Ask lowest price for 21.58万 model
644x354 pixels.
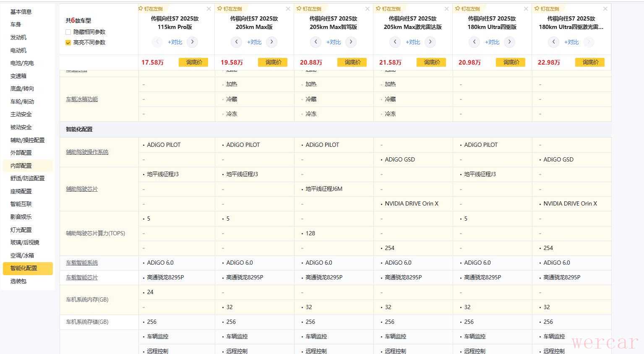pos(431,62)
